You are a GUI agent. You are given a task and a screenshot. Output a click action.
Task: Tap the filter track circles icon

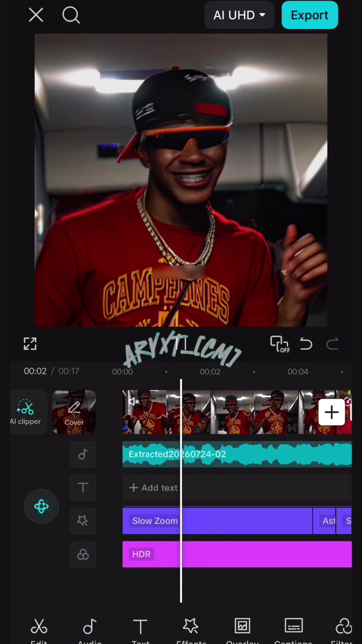[83, 554]
